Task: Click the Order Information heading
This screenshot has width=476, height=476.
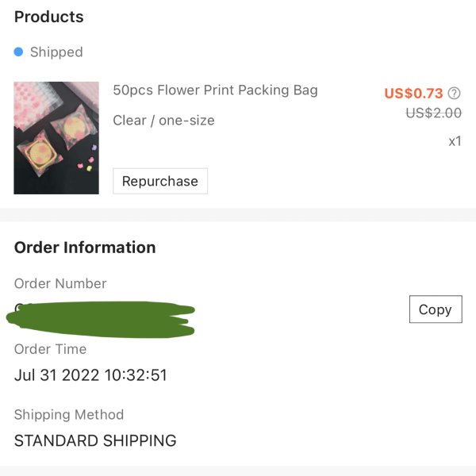Action: pos(85,248)
